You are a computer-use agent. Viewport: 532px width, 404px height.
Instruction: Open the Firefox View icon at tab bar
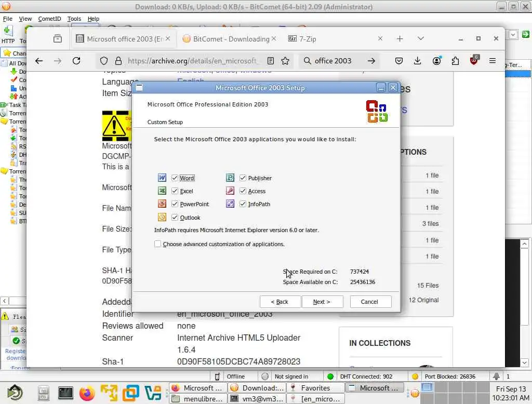(58, 38)
